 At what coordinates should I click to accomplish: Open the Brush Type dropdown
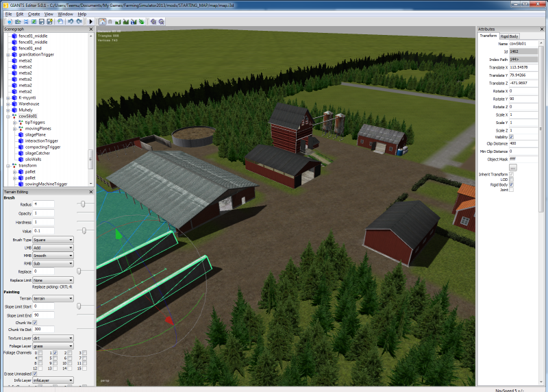53,240
